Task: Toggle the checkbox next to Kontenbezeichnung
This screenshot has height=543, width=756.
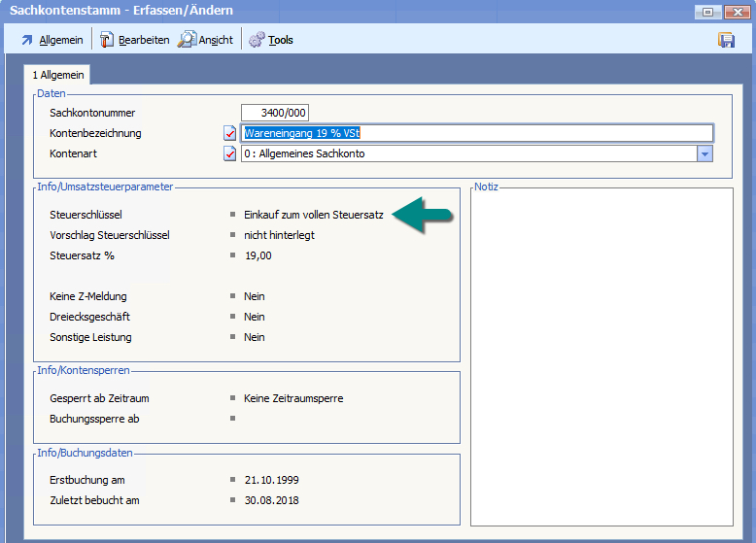Action: click(230, 134)
